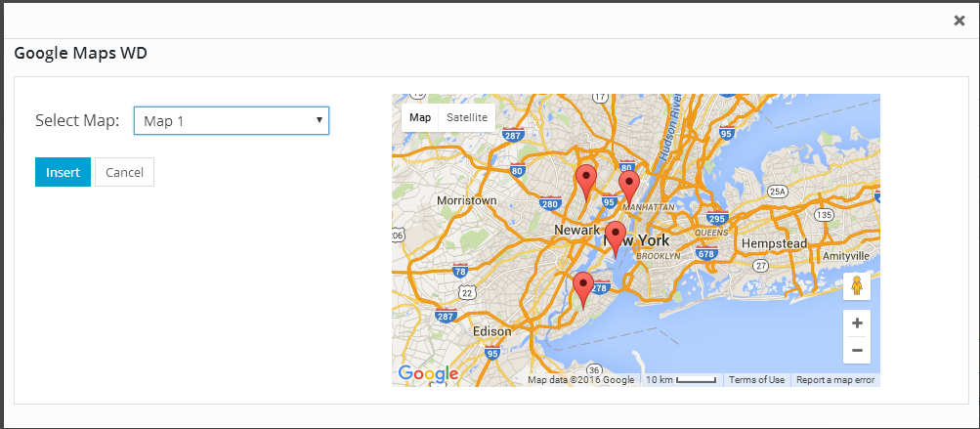Click the 10 km scale indicator

tap(681, 379)
